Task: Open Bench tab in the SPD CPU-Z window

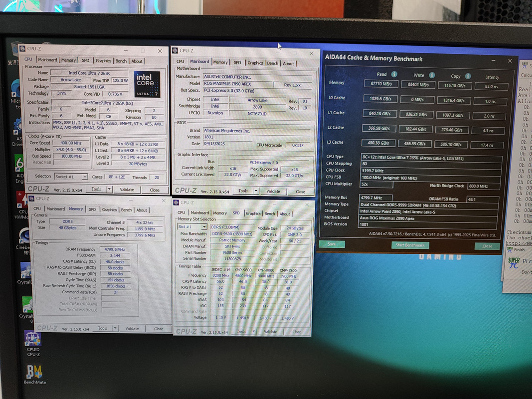Action: [270, 213]
